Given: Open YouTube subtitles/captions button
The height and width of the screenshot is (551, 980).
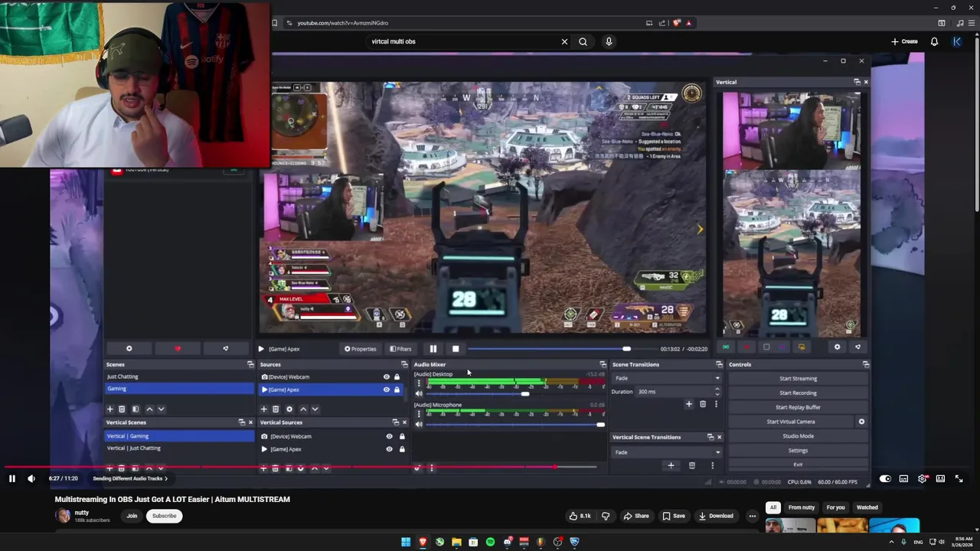Looking at the screenshot, I should tap(903, 478).
